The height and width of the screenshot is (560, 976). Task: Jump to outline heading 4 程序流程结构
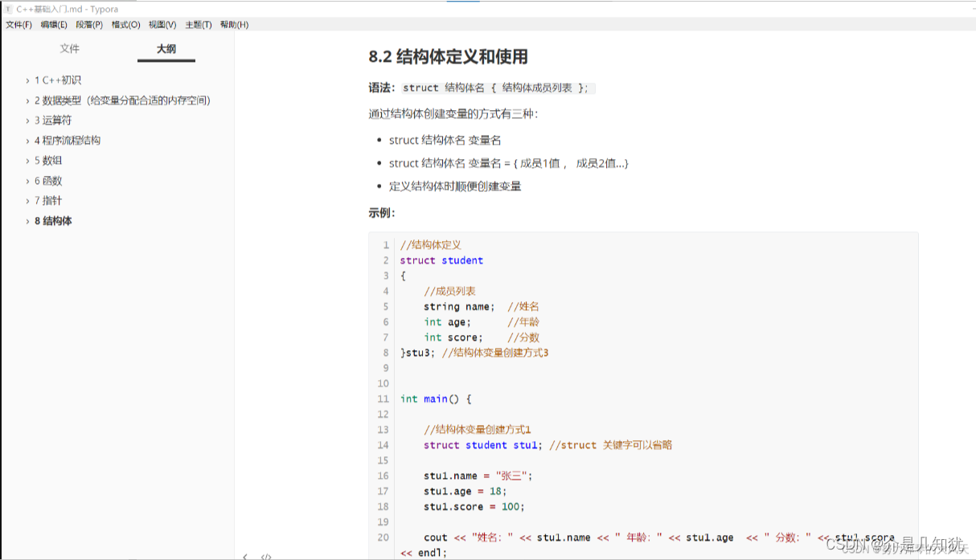click(68, 141)
